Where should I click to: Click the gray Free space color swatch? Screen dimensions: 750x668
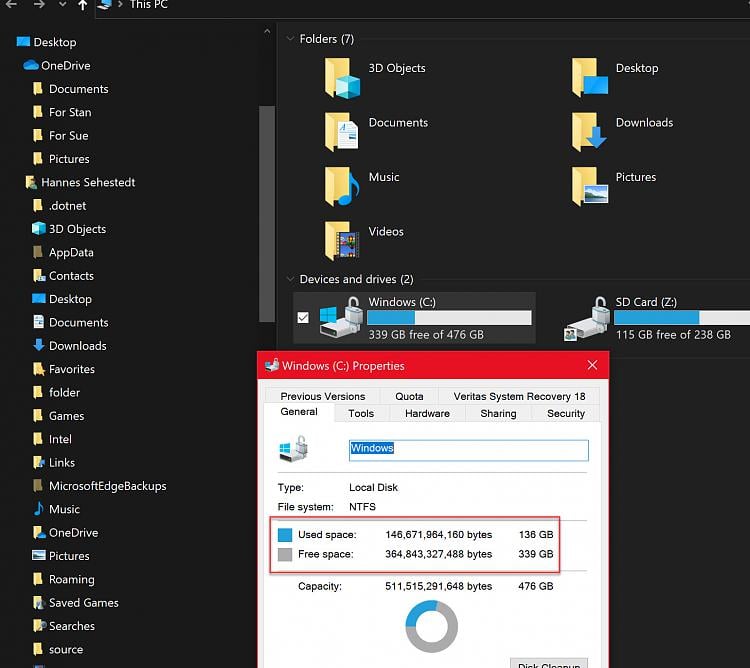click(x=285, y=554)
